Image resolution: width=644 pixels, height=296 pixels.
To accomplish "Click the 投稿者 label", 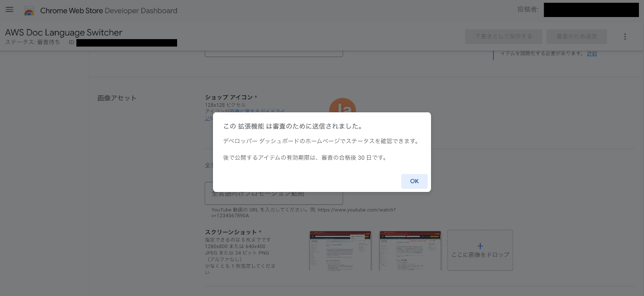I will tap(528, 9).
